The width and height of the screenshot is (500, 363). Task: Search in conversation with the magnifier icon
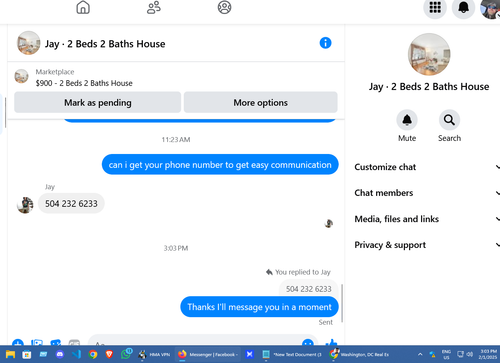[449, 120]
